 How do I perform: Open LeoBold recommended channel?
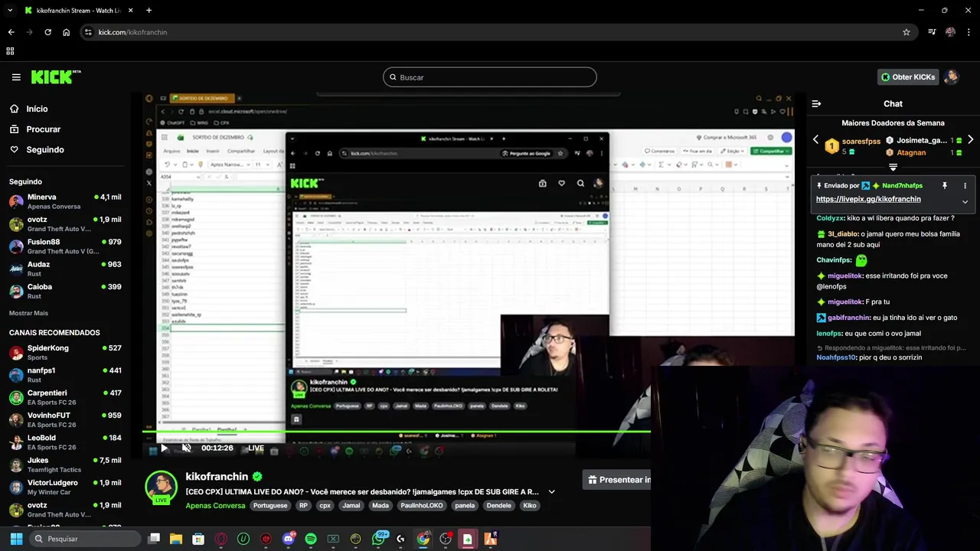tap(65, 442)
